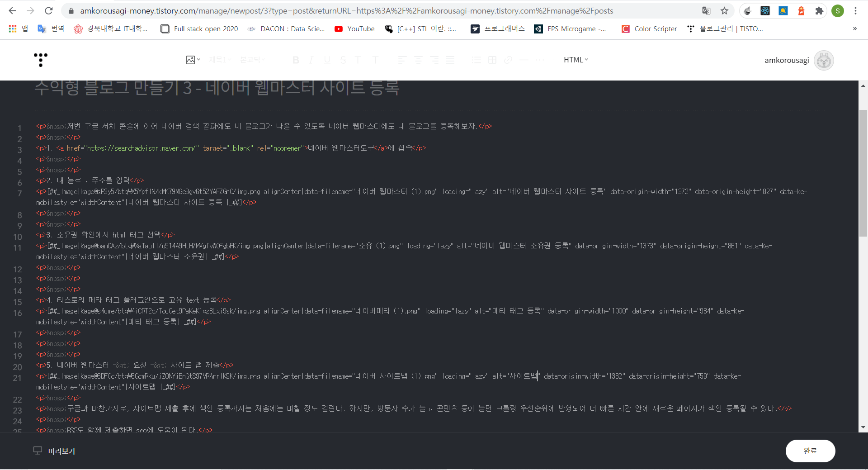Click the '소유권 확인에서 html 태그 선택' line
The image size is (868, 470).
[x=105, y=235]
